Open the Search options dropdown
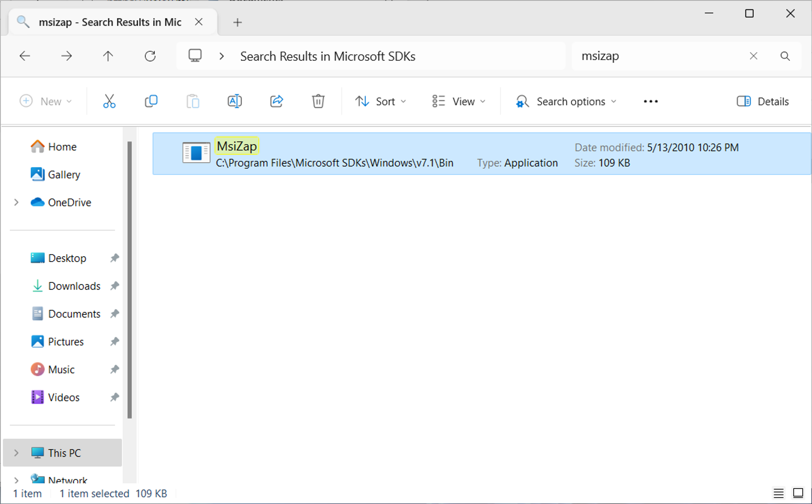This screenshot has width=812, height=504. [x=566, y=101]
